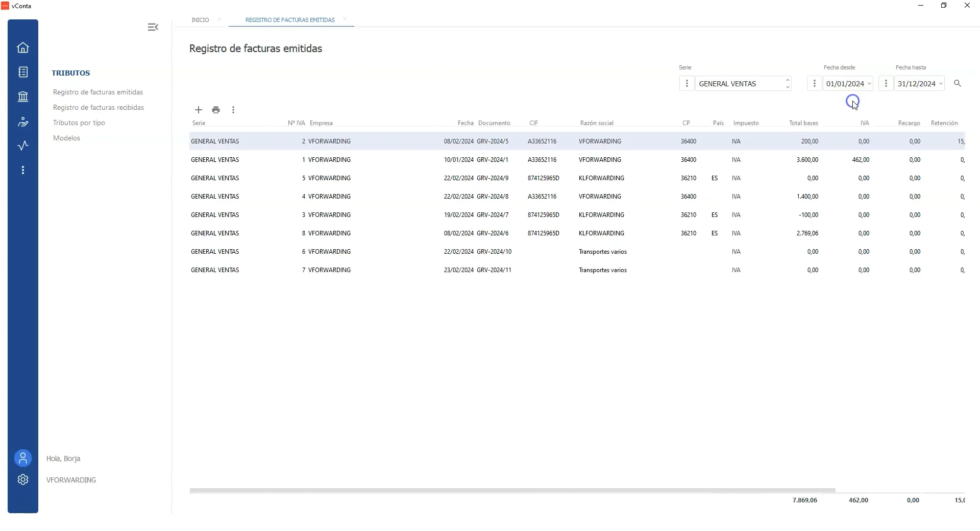Open the user profile avatar icon
The height and width of the screenshot is (531, 980).
click(x=23, y=458)
